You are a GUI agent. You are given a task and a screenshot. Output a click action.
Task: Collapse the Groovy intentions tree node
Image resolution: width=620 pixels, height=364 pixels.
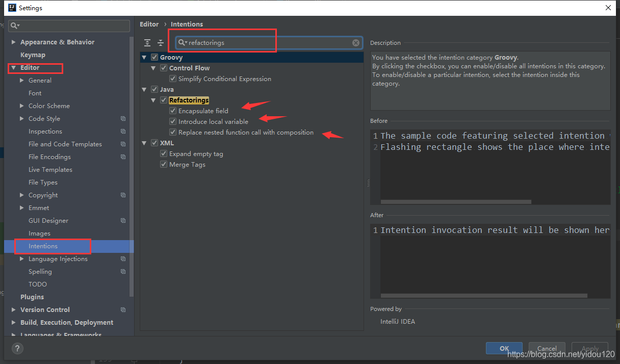coord(145,58)
